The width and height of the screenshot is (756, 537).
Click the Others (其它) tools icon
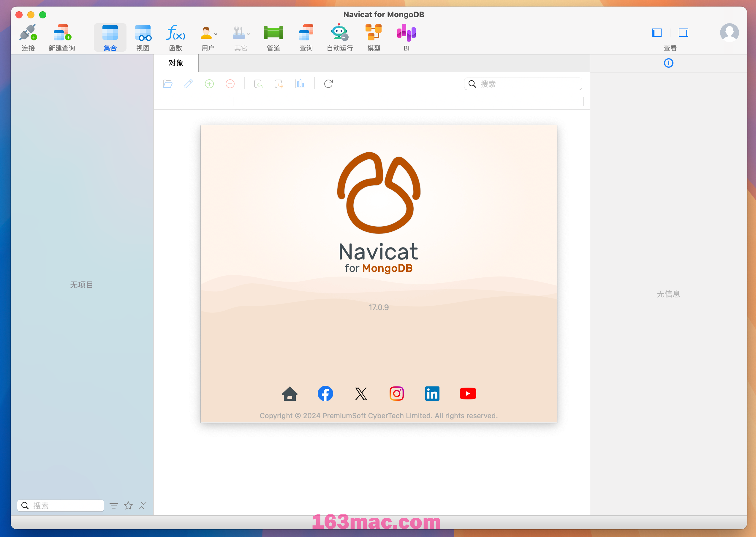point(239,33)
